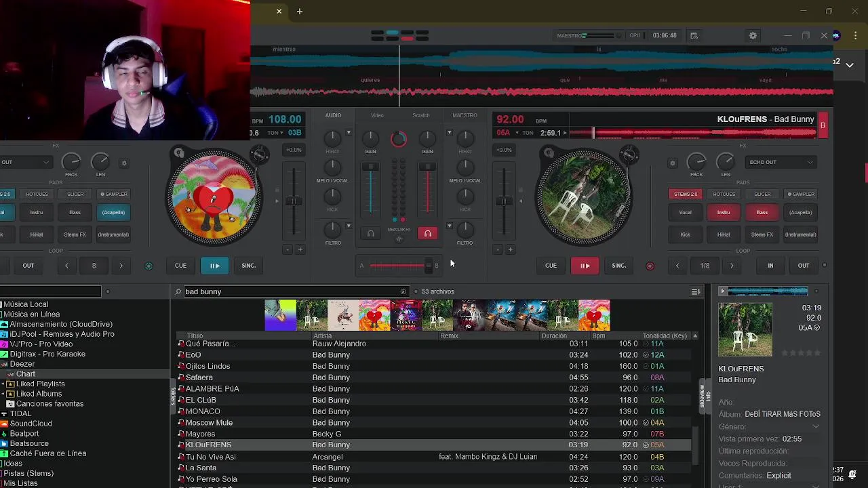The height and width of the screenshot is (488, 868).
Task: Select left deck SLICER pad page
Action: (75, 194)
